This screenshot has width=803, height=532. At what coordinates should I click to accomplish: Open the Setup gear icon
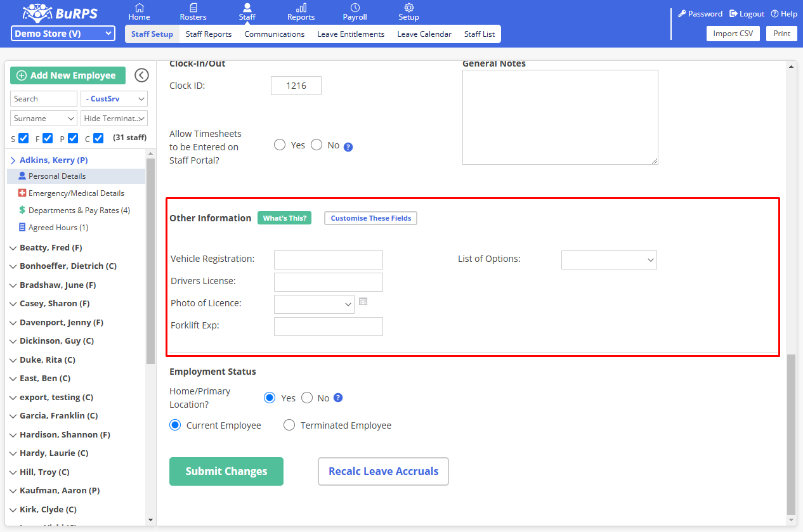(408, 8)
